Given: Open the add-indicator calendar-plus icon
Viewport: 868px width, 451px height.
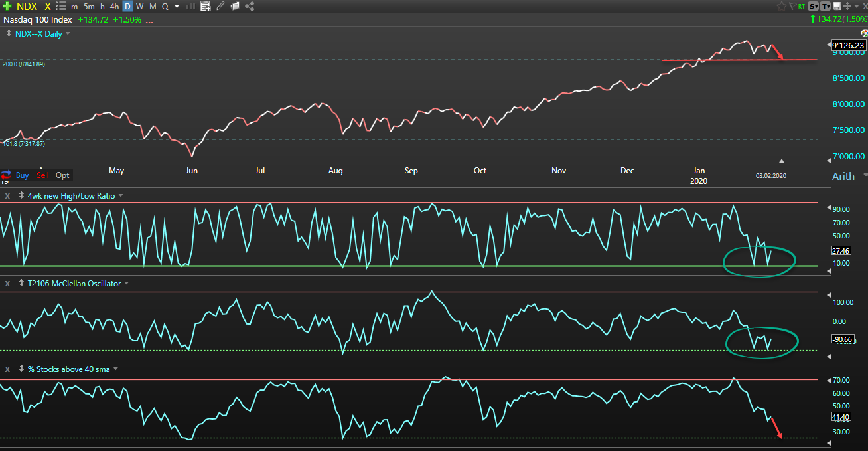Looking at the screenshot, I should coord(206,6).
